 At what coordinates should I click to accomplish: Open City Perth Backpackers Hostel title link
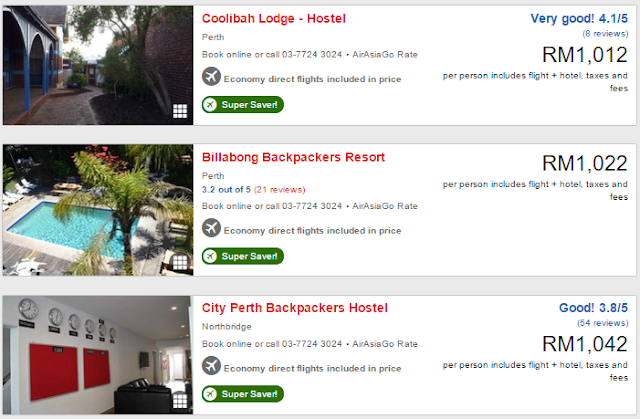295,308
